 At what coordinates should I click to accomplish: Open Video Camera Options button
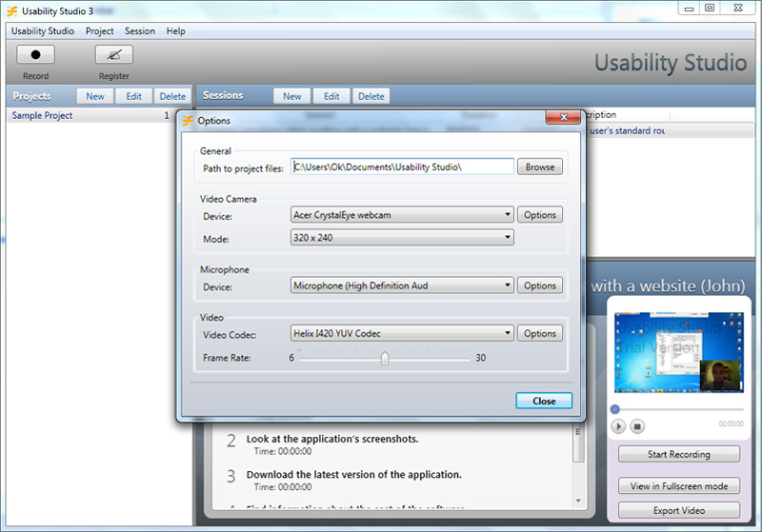coord(540,215)
